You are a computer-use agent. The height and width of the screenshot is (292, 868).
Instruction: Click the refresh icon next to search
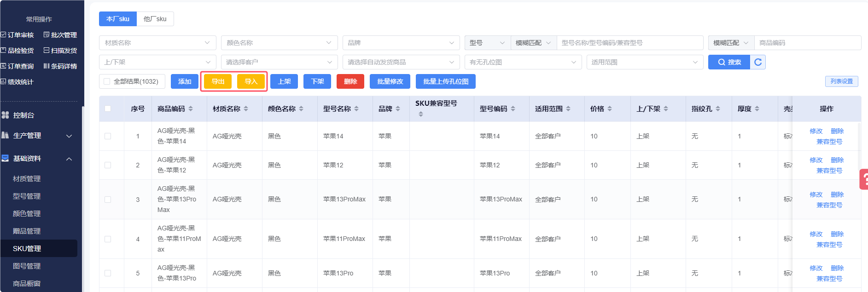pos(758,62)
